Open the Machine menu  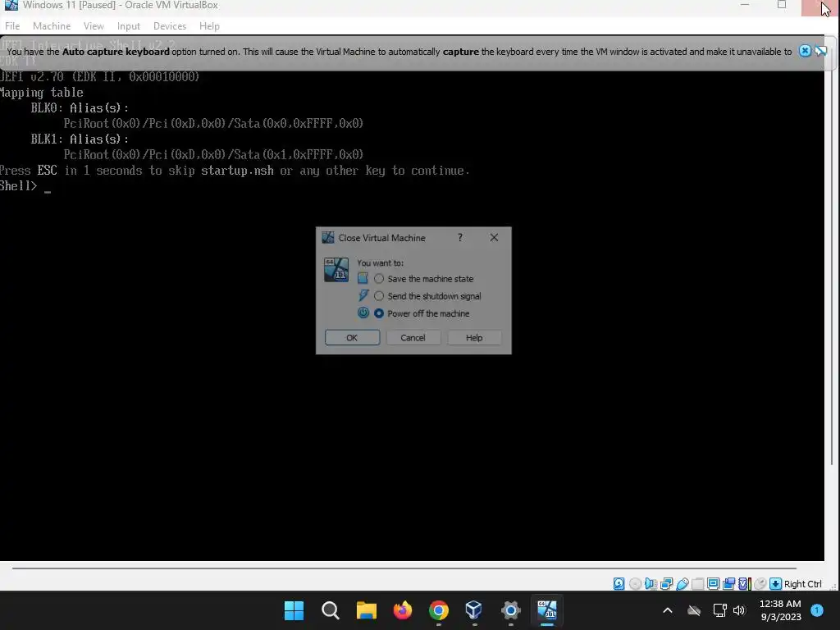click(x=52, y=25)
